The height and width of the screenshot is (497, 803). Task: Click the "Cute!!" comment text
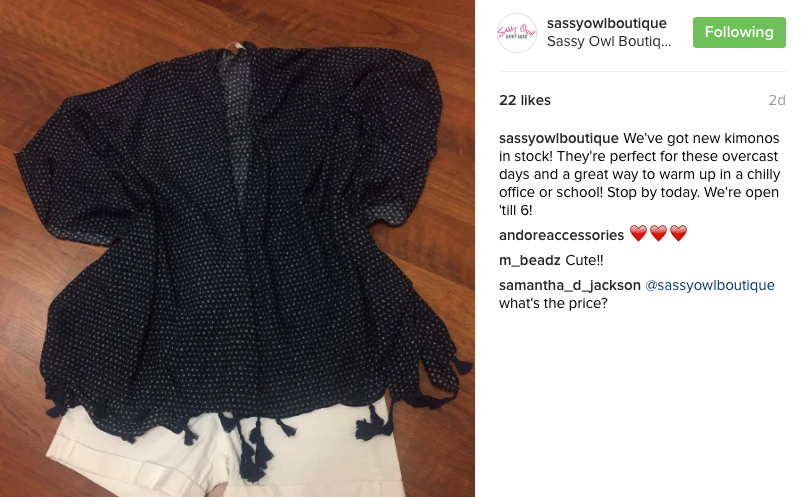pos(584,260)
